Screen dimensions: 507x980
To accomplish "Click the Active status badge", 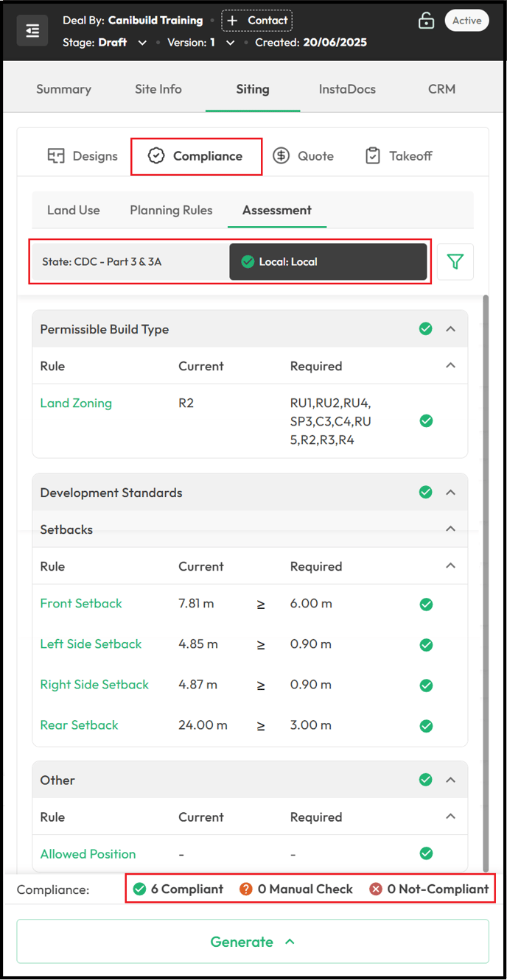I will [x=467, y=21].
